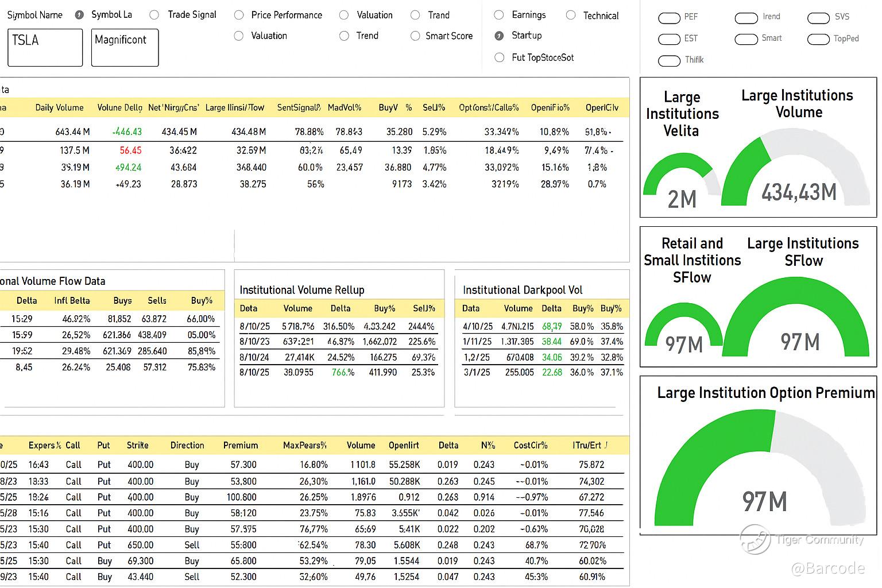Choose the Technical radio button
This screenshot has width=882, height=588.
point(571,16)
